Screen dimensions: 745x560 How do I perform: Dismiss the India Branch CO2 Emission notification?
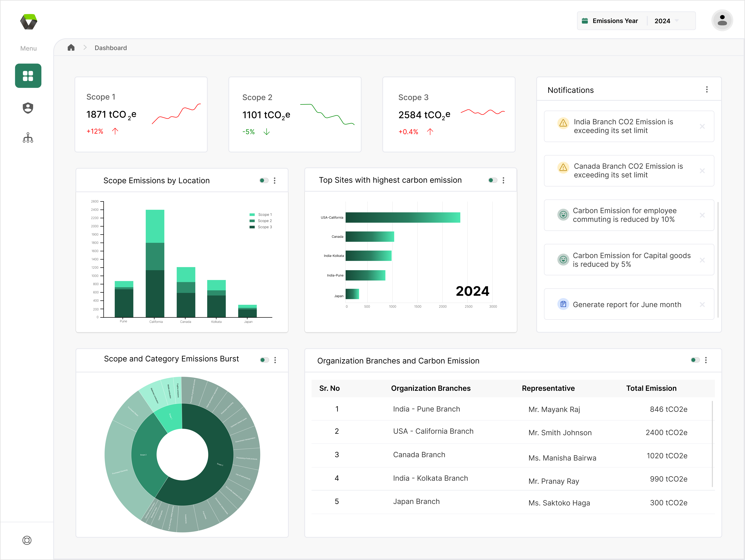pyautogui.click(x=703, y=126)
